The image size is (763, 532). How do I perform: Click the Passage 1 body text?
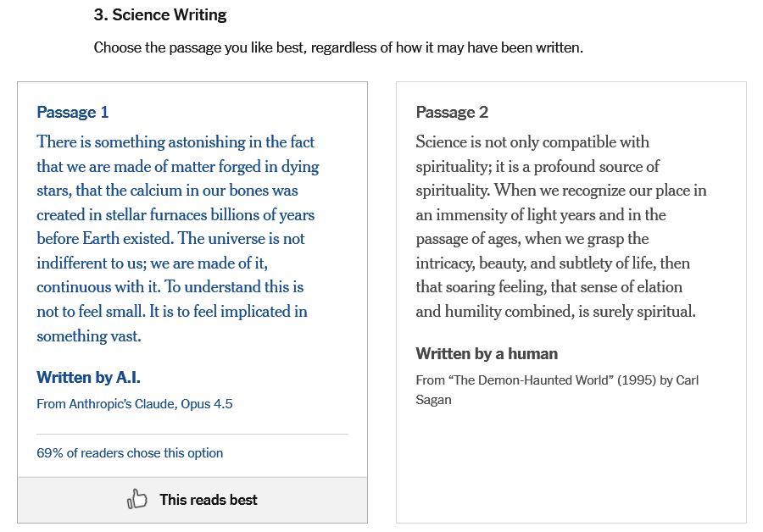(178, 239)
